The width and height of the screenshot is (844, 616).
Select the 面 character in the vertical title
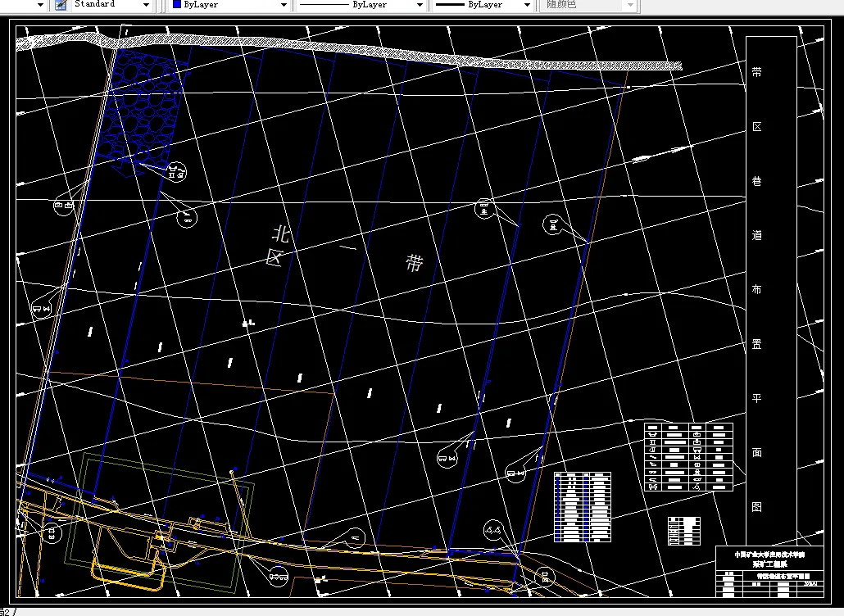point(757,452)
